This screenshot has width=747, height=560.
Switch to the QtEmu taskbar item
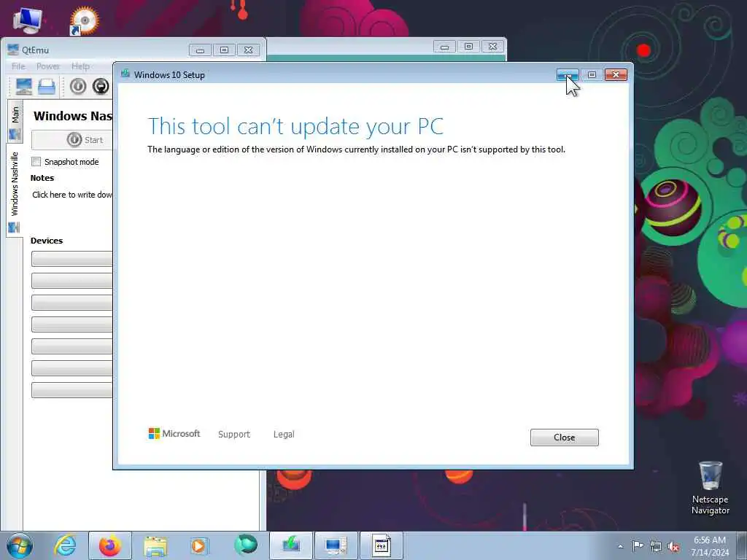click(x=336, y=545)
